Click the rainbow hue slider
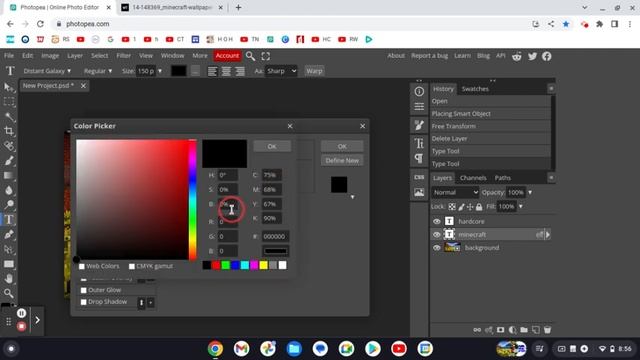640x360 pixels. pos(192,200)
